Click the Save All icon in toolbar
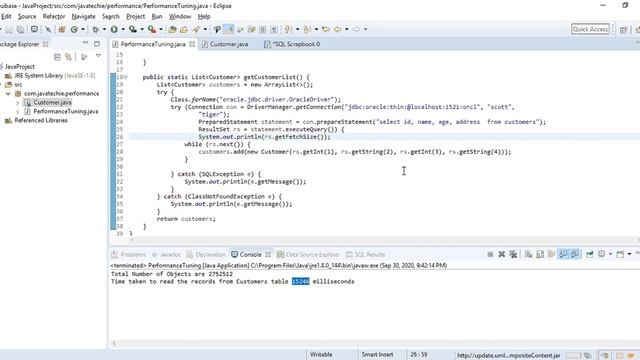640x360 pixels. click(x=20, y=29)
